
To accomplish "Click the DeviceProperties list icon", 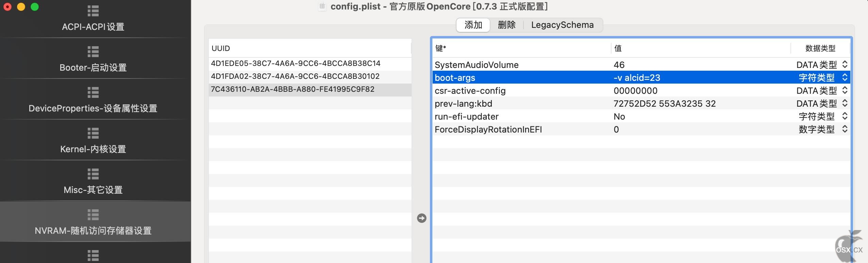I will pos(93,92).
